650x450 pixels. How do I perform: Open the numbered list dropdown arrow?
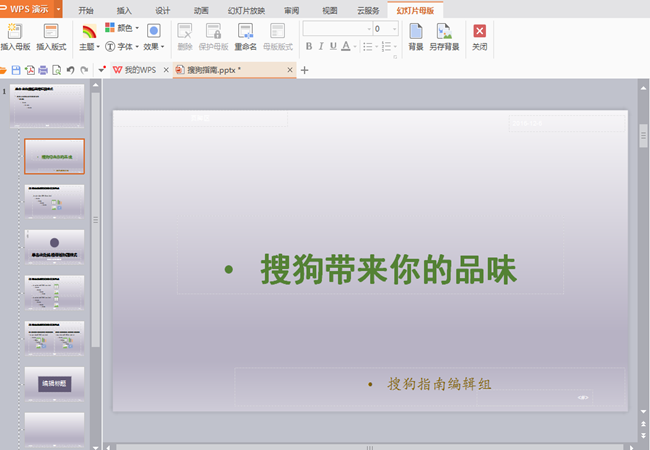pos(395,46)
